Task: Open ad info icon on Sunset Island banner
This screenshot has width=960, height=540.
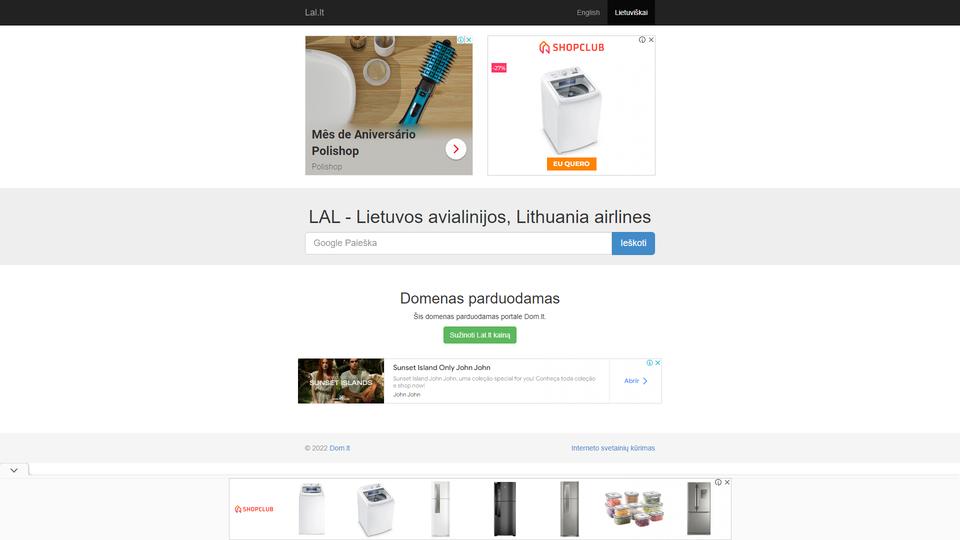Action: (650, 362)
